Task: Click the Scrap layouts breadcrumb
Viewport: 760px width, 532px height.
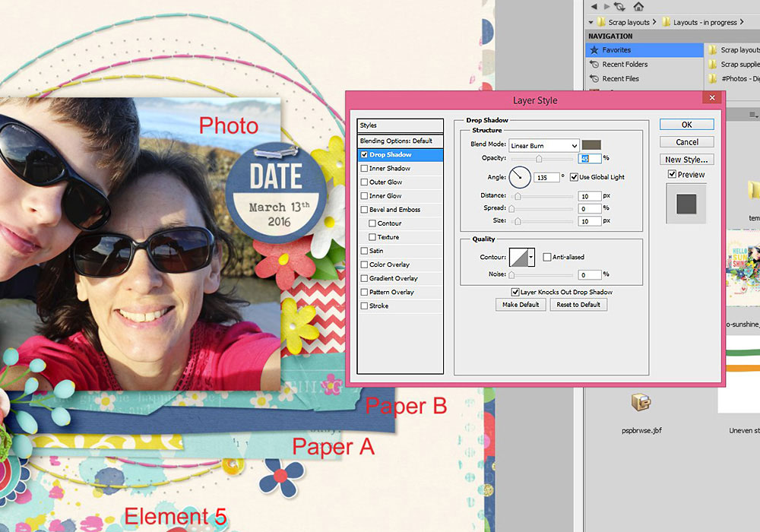Action: click(x=629, y=22)
